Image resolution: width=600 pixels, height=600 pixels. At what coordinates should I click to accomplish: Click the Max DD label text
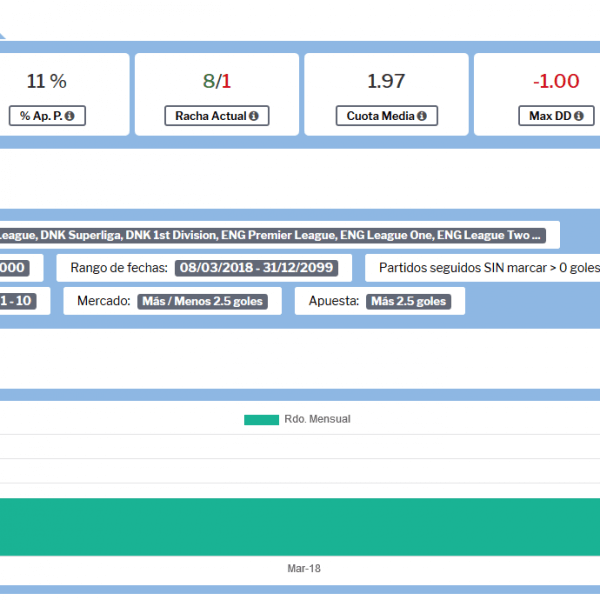pos(541,117)
